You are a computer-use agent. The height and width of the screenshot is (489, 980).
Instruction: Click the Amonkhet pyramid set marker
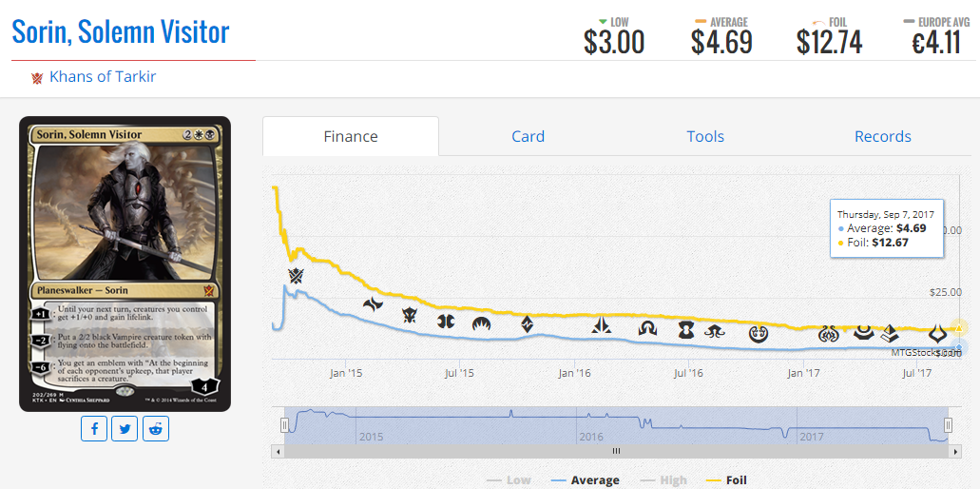pyautogui.click(x=890, y=334)
